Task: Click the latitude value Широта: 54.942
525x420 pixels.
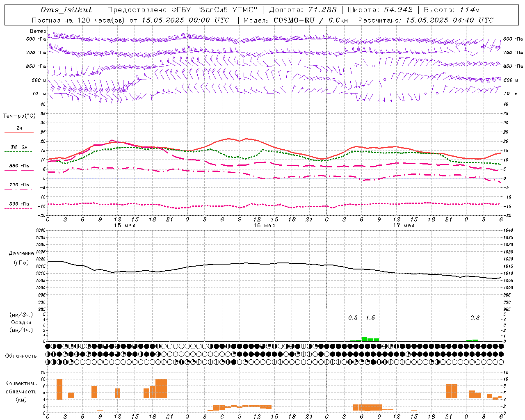Action: (380, 10)
